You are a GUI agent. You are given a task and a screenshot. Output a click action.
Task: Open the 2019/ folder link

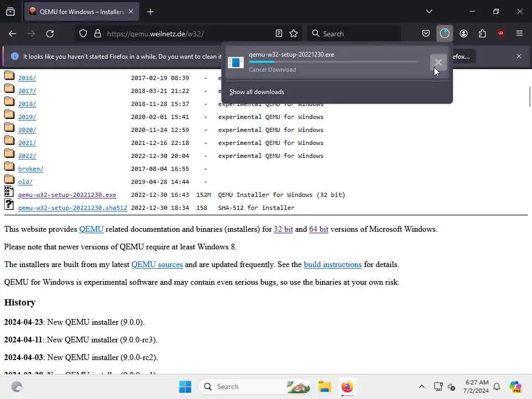coord(27,117)
